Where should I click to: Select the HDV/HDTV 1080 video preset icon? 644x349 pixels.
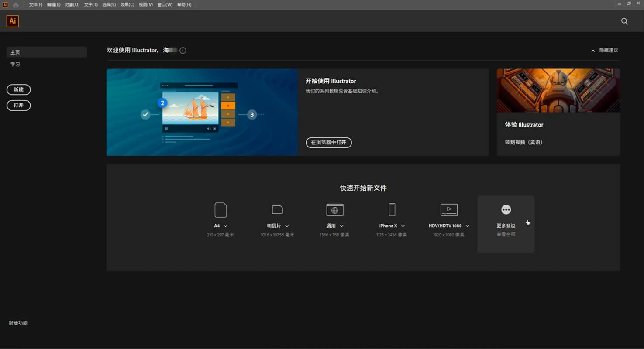tap(449, 210)
